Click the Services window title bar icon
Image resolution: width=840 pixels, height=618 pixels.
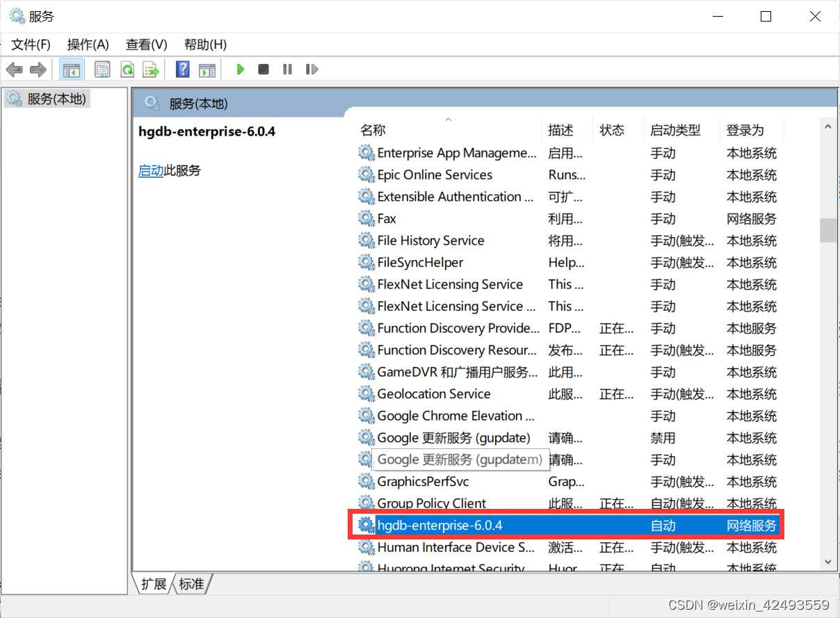point(17,16)
